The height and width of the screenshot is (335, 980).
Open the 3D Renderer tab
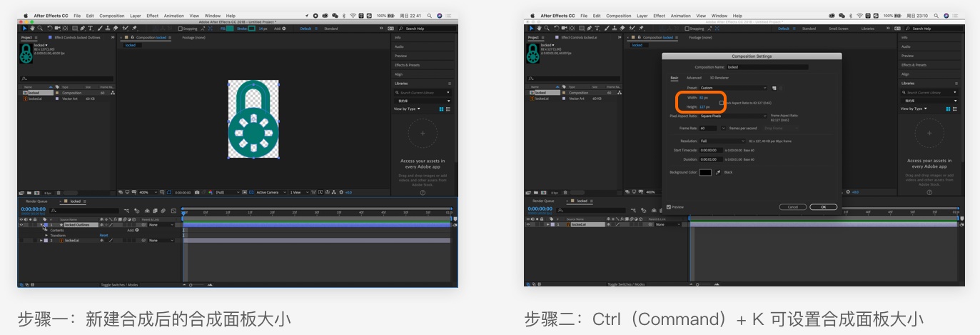pos(719,78)
